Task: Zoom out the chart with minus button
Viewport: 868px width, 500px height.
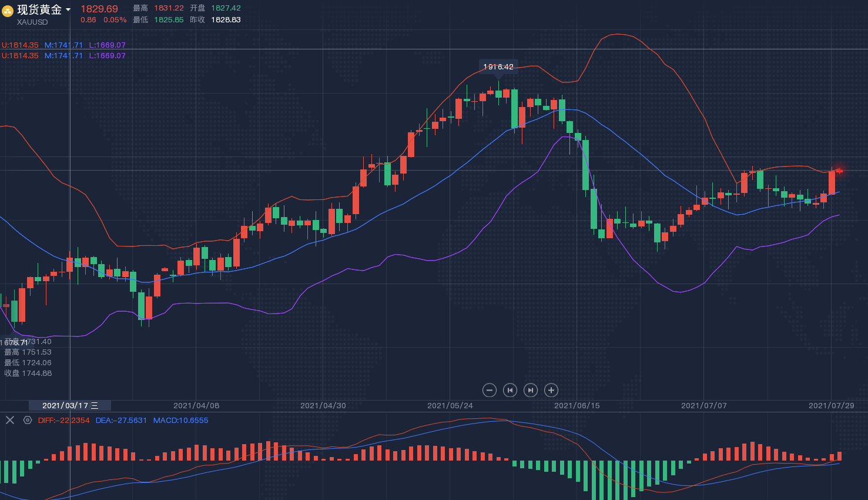Action: [x=489, y=390]
